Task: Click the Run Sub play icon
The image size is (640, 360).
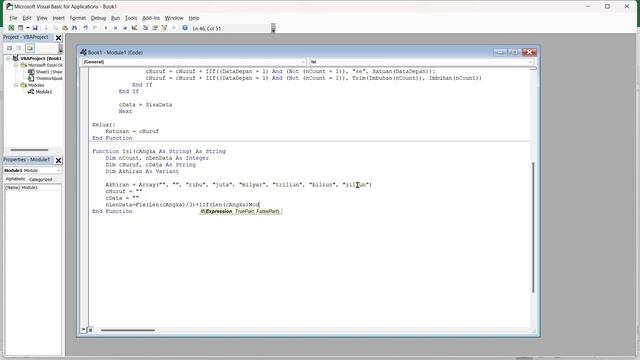Action: pos(106,28)
